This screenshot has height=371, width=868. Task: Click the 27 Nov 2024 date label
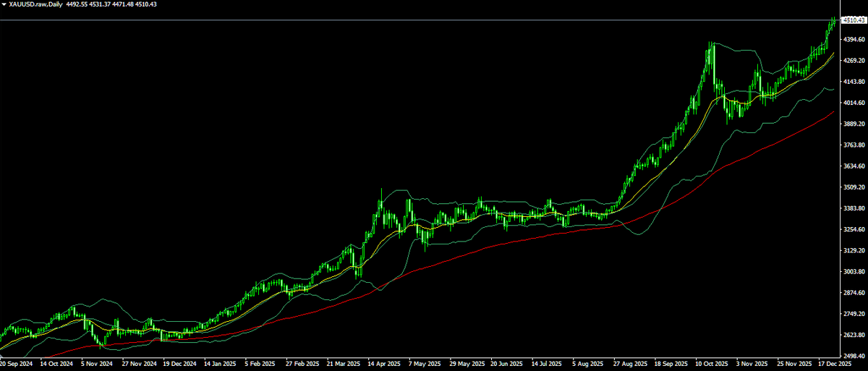[x=140, y=365]
